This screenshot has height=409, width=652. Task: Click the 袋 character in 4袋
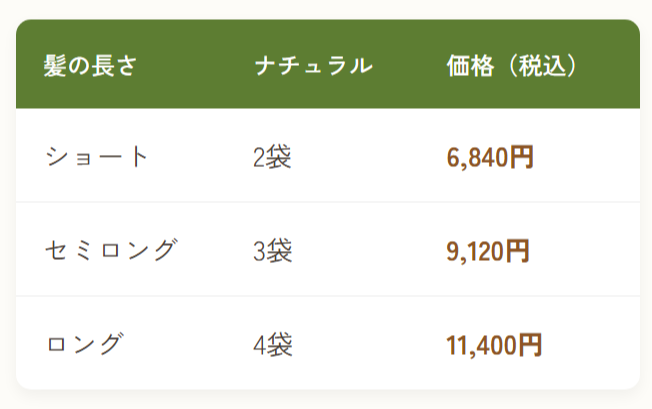279,345
